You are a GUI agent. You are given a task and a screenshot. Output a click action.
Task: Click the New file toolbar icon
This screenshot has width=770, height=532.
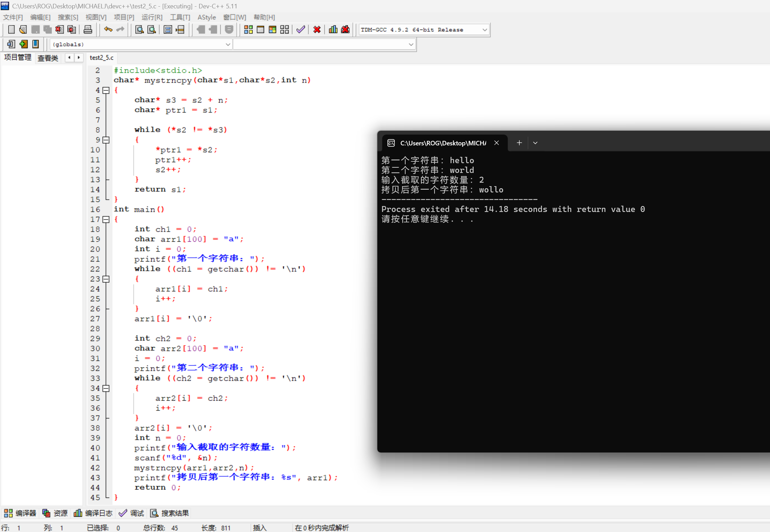11,30
